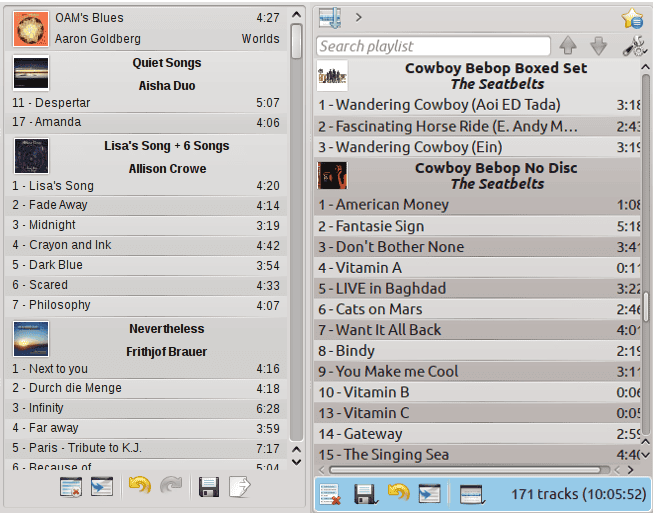Screen dimensions: 653x514
Task: Open search preferences wrench icon
Action: pos(635,46)
